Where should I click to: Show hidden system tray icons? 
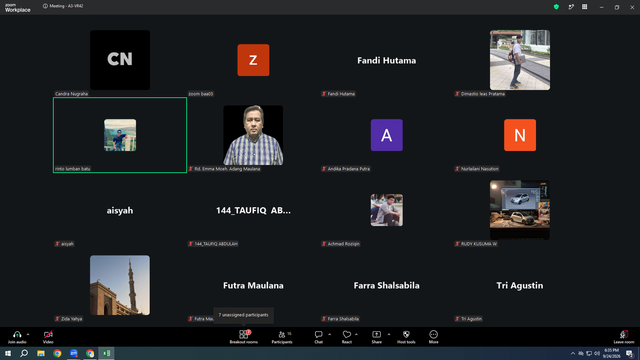pyautogui.click(x=573, y=353)
